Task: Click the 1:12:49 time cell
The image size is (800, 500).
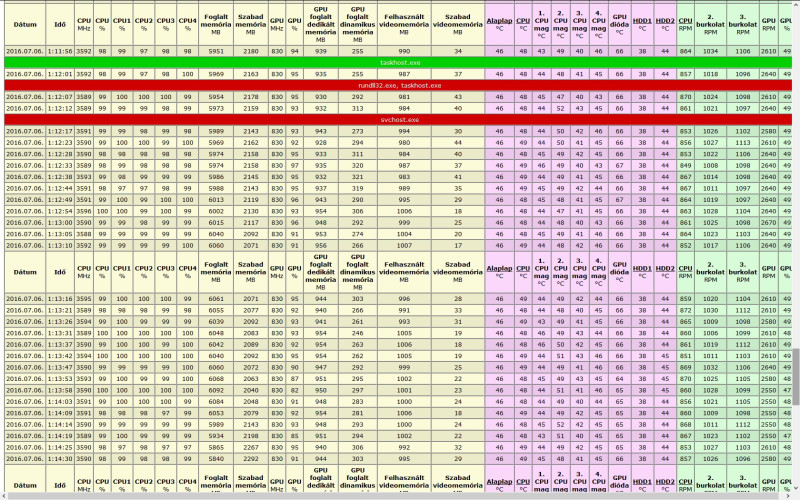Action: coord(60,199)
